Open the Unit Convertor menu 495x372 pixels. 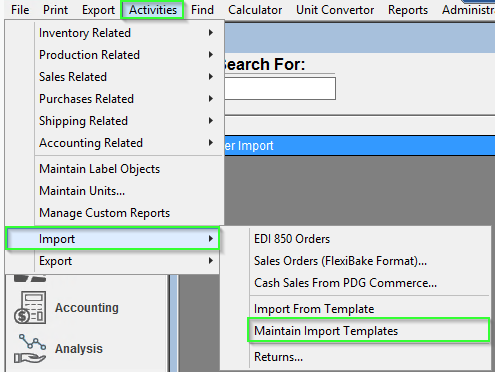(x=335, y=10)
